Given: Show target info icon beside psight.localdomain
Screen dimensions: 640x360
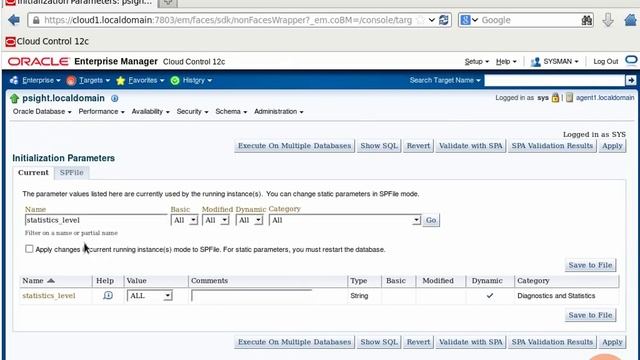Looking at the screenshot, I should pos(115,98).
